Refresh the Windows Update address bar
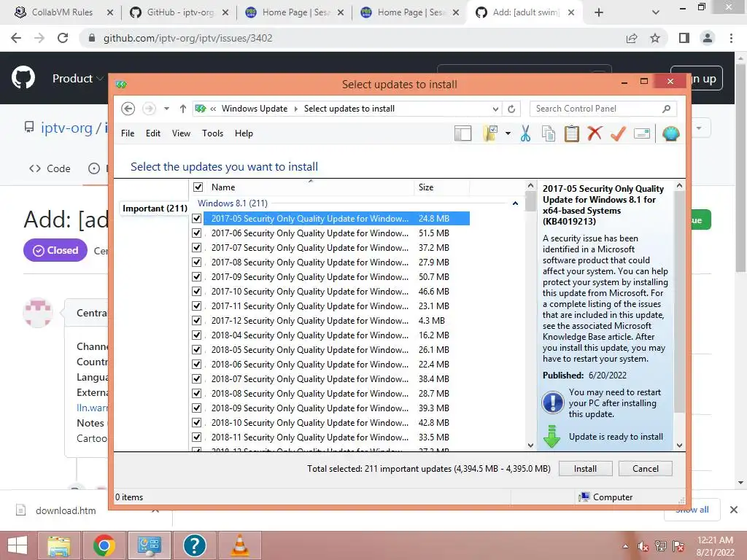This screenshot has width=747, height=560. [x=511, y=109]
